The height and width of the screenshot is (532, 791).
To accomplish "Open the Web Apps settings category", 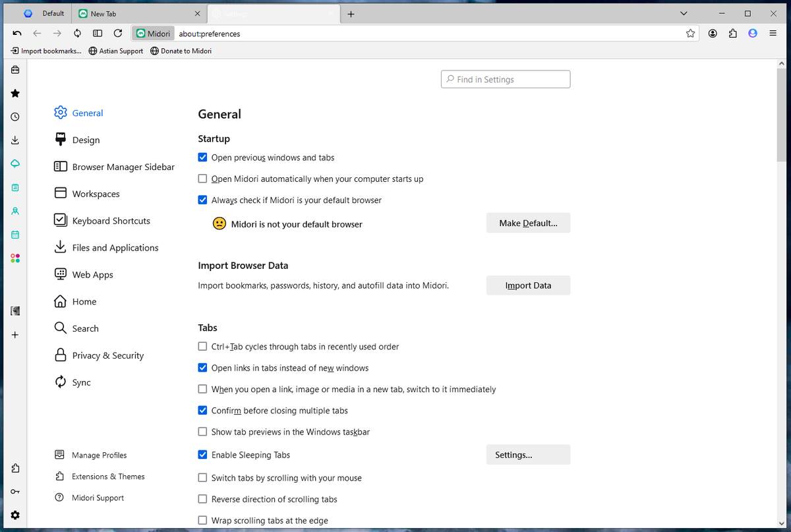I will [x=84, y=275].
